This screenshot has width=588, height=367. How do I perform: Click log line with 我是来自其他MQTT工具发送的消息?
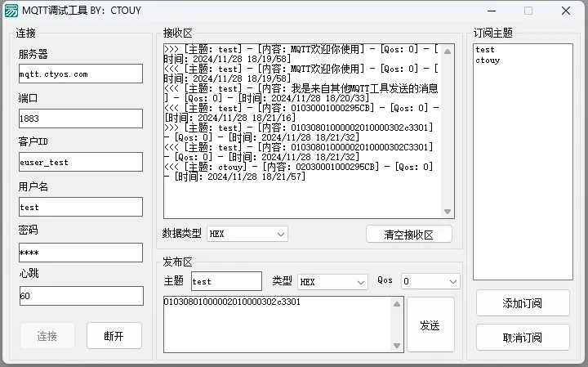301,93
